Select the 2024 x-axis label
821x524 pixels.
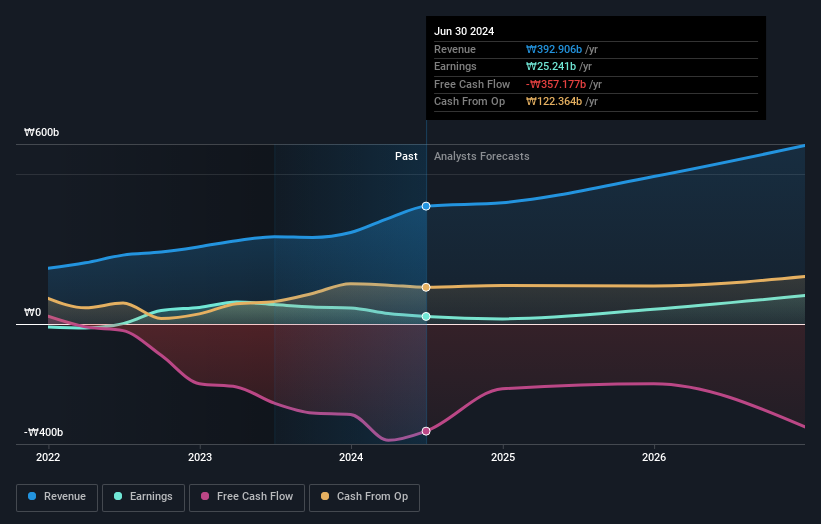point(351,458)
